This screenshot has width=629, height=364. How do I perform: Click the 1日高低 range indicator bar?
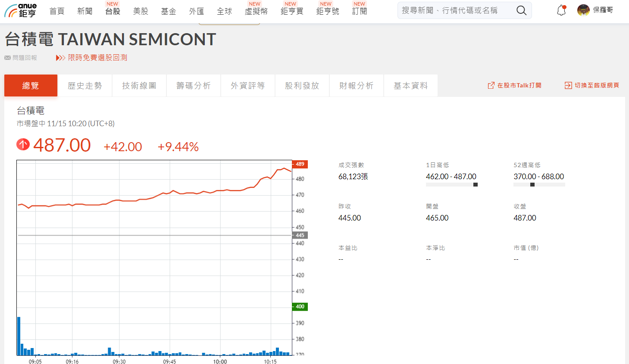click(x=451, y=185)
